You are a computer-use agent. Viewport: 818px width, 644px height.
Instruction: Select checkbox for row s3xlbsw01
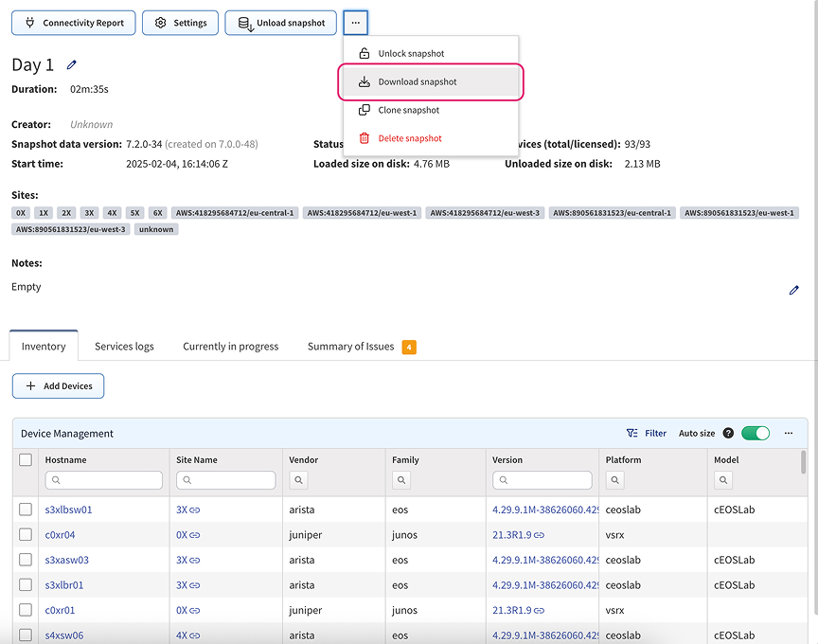pos(26,510)
